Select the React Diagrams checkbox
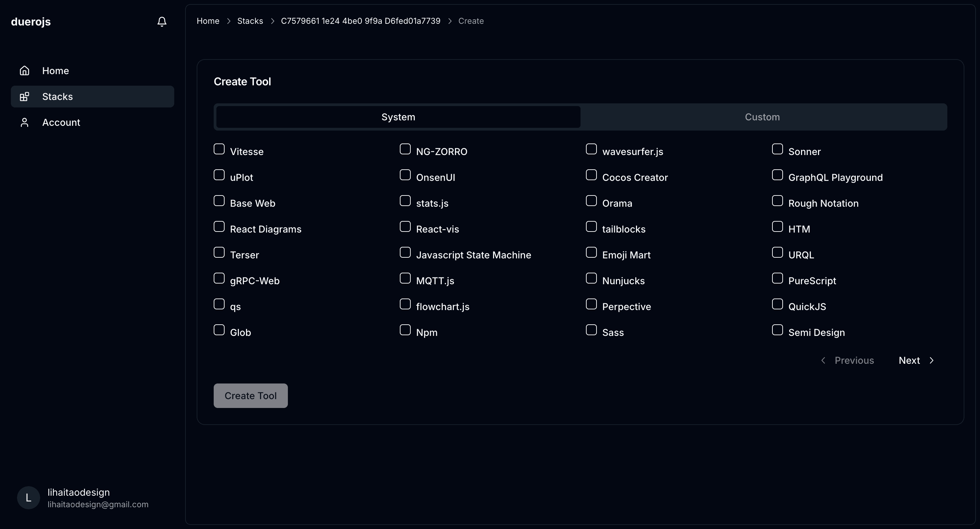Viewport: 980px width, 529px height. [x=219, y=226]
